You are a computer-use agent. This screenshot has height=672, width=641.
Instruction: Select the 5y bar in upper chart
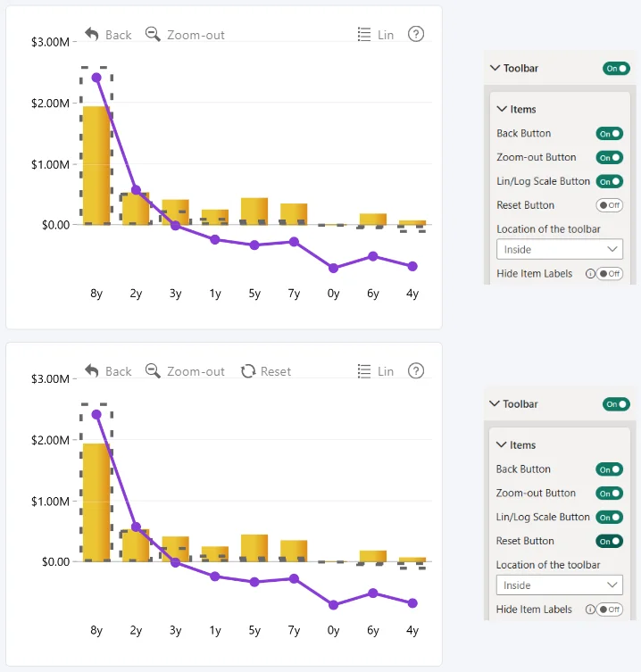tap(254, 212)
